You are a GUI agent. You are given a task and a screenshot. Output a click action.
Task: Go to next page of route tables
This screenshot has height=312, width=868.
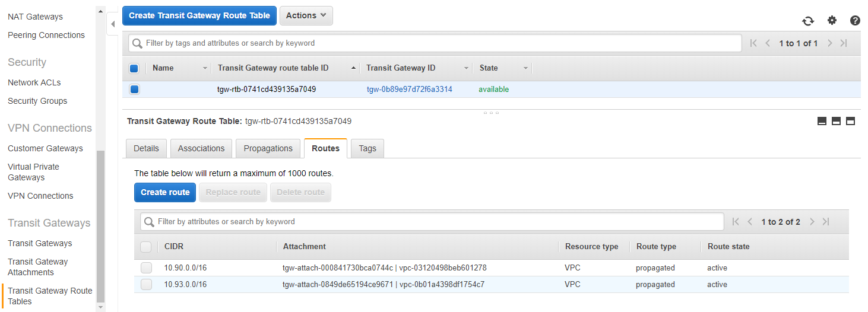[830, 43]
